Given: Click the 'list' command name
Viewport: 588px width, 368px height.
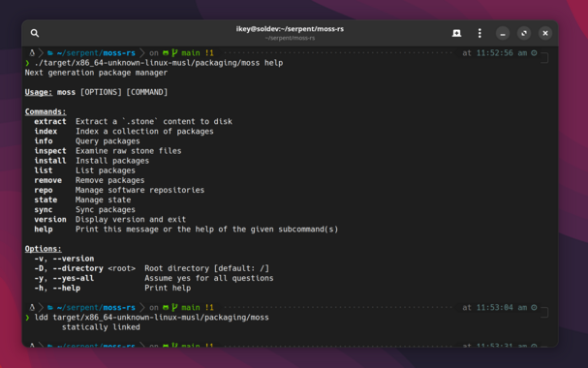Looking at the screenshot, I should [44, 170].
